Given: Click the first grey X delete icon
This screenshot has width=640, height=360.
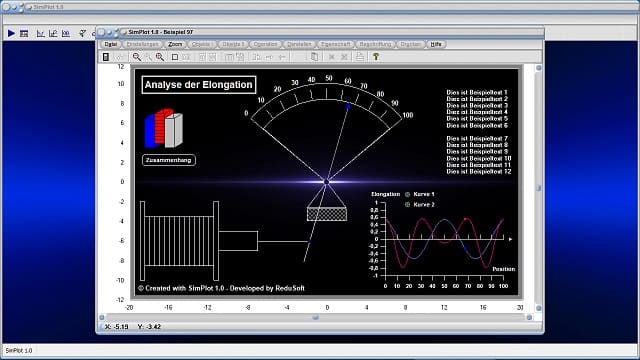Looking at the screenshot, I should [x=332, y=57].
